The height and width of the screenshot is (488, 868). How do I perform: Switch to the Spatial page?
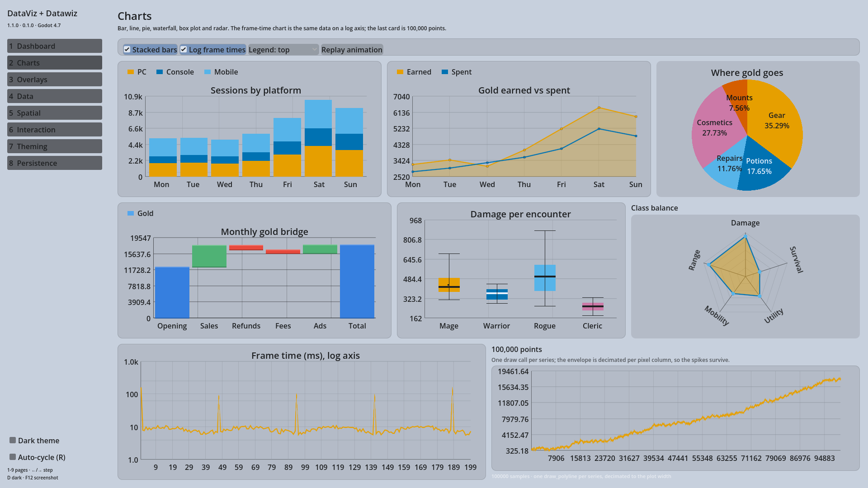[55, 113]
